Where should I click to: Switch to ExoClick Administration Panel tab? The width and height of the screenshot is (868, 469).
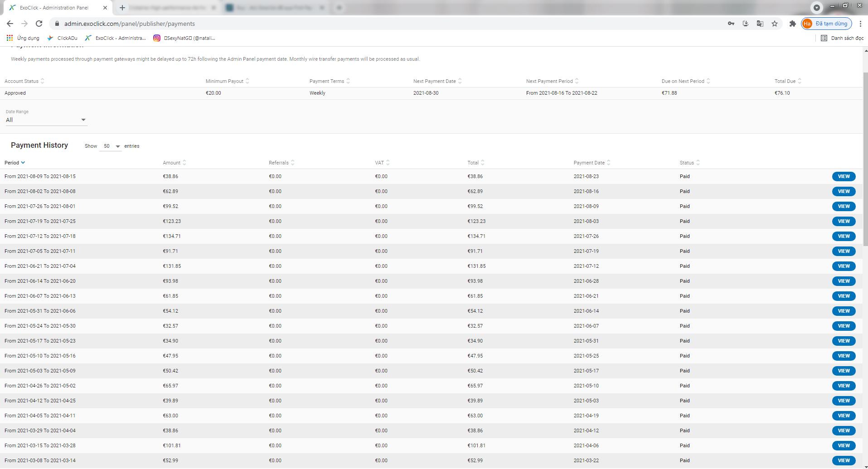[54, 8]
